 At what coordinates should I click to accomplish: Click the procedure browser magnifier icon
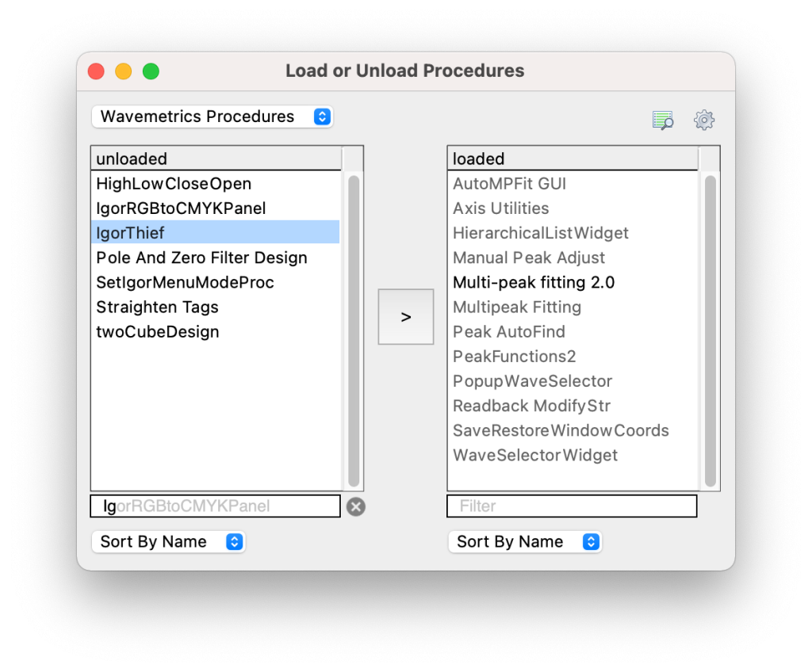pyautogui.click(x=663, y=120)
